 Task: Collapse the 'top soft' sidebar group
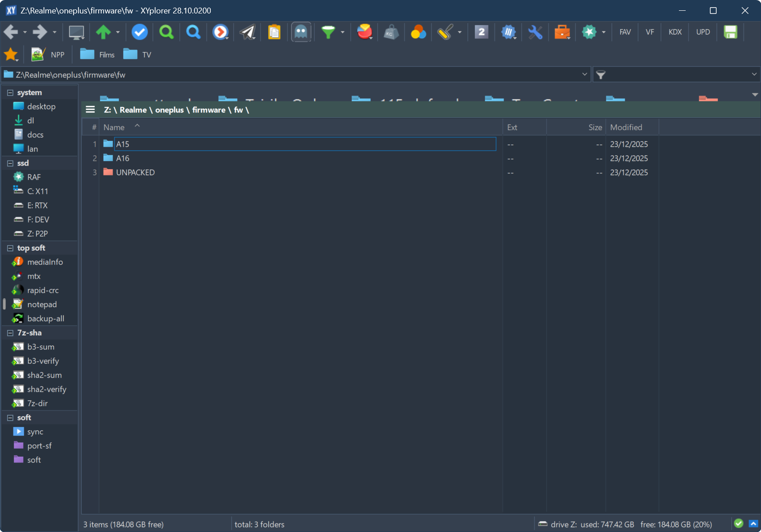[x=10, y=248]
